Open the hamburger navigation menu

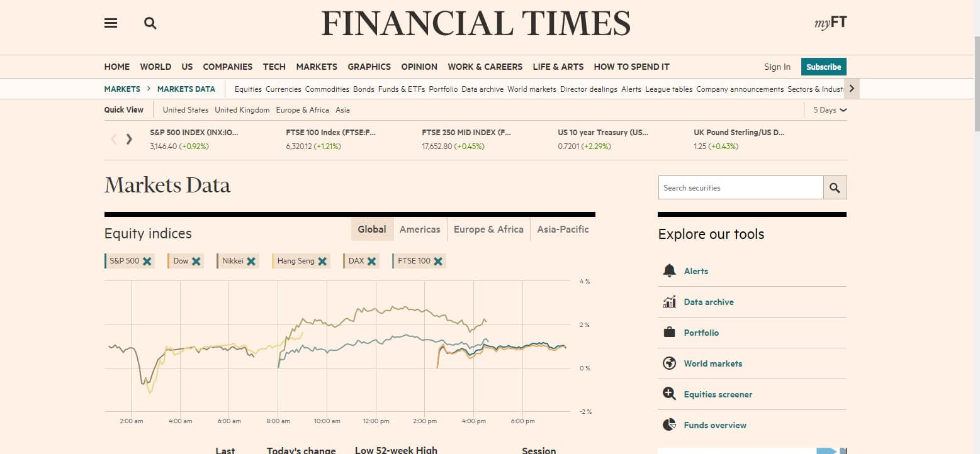pos(111,23)
